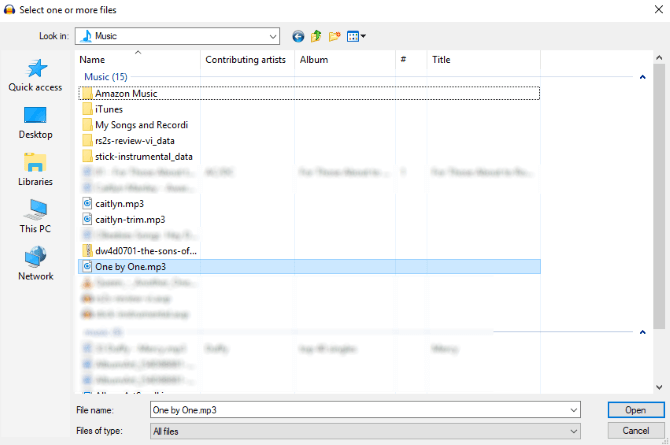Select the One by One.mp3 file
This screenshot has height=445, width=670.
click(309, 267)
